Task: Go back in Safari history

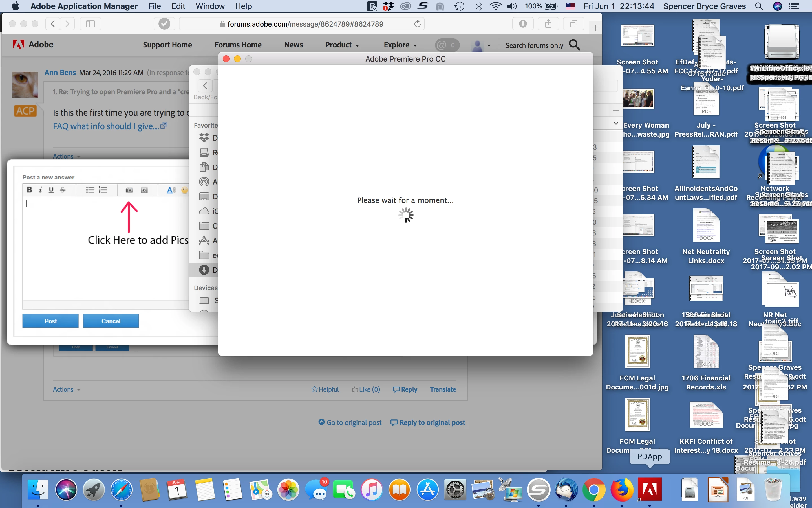Action: 53,24
